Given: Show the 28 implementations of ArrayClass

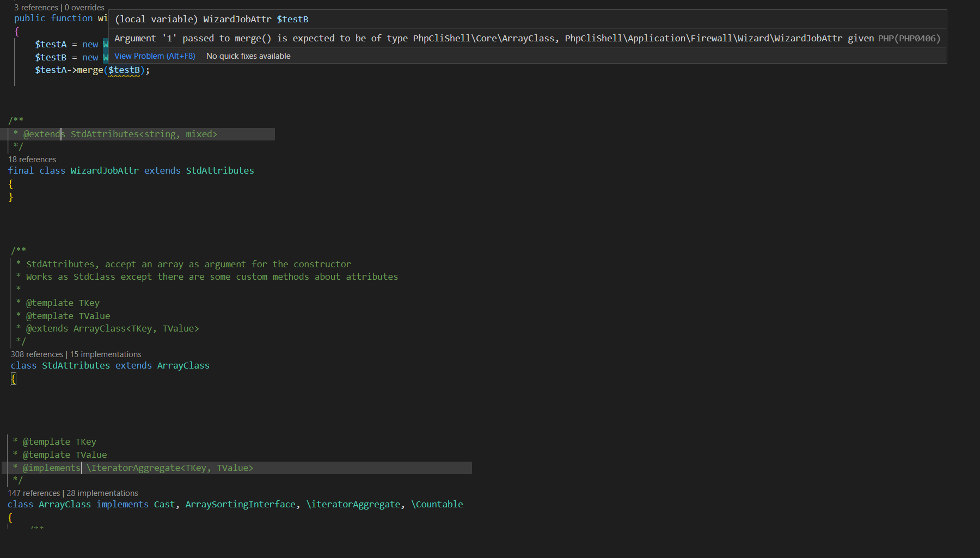Looking at the screenshot, I should [102, 493].
